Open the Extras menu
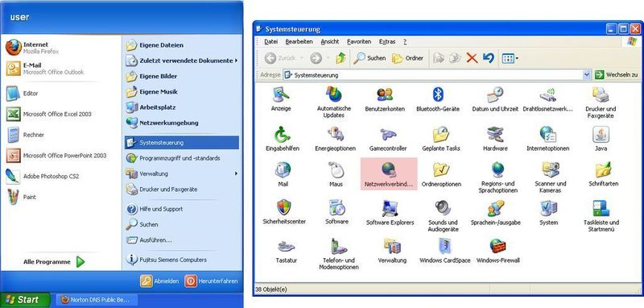The image size is (644, 308). coord(387,42)
